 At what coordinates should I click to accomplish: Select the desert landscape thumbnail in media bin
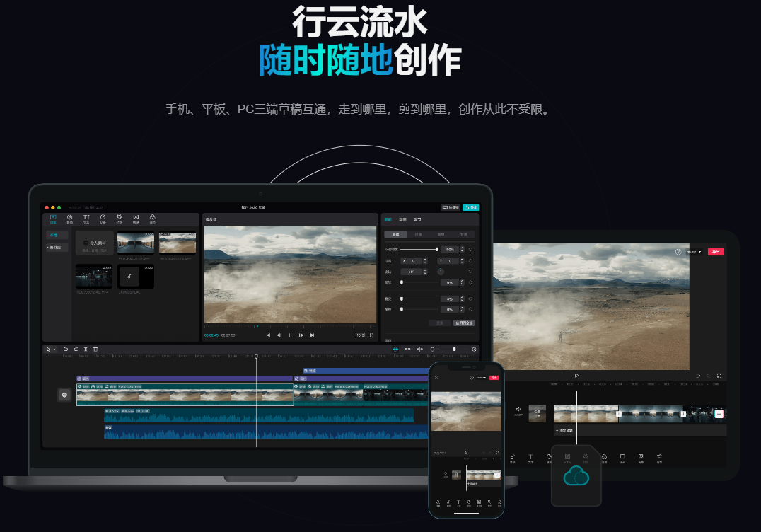tap(178, 243)
